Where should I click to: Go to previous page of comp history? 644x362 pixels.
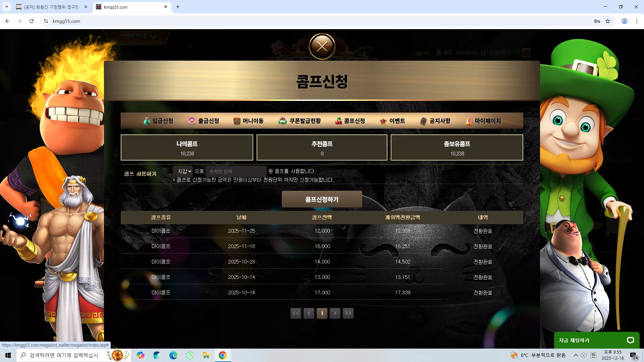(x=309, y=313)
